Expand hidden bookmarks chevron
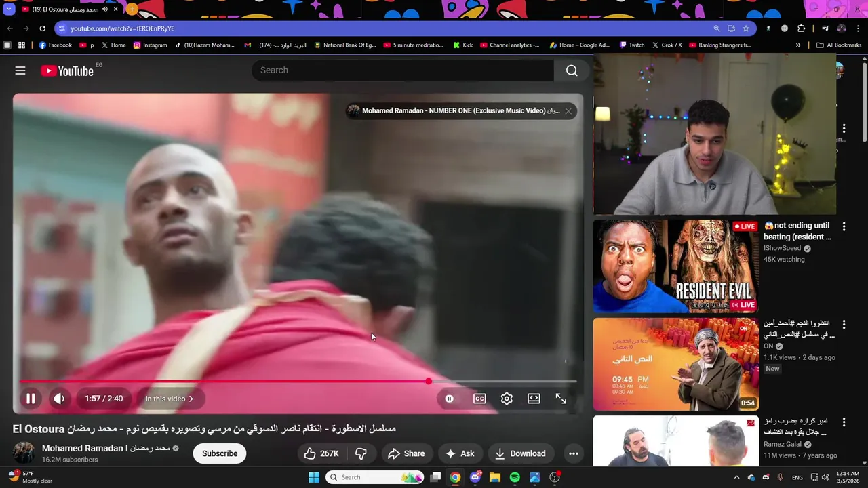 (798, 45)
